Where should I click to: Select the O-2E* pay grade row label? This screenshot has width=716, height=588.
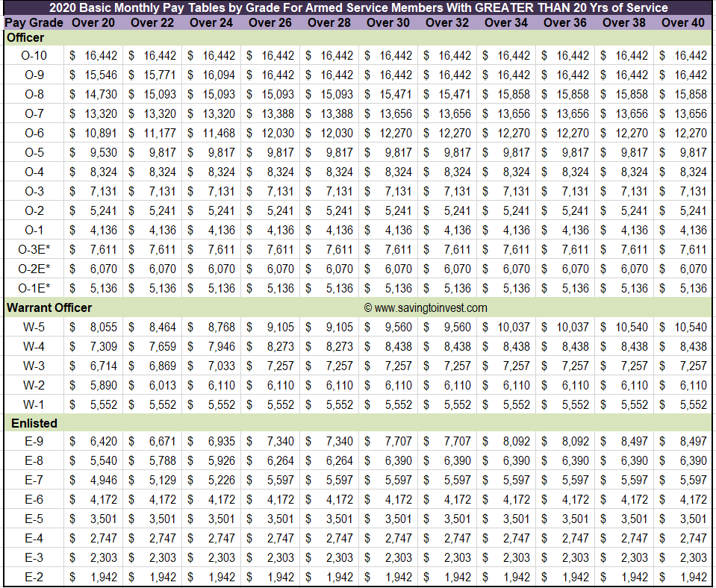34,269
